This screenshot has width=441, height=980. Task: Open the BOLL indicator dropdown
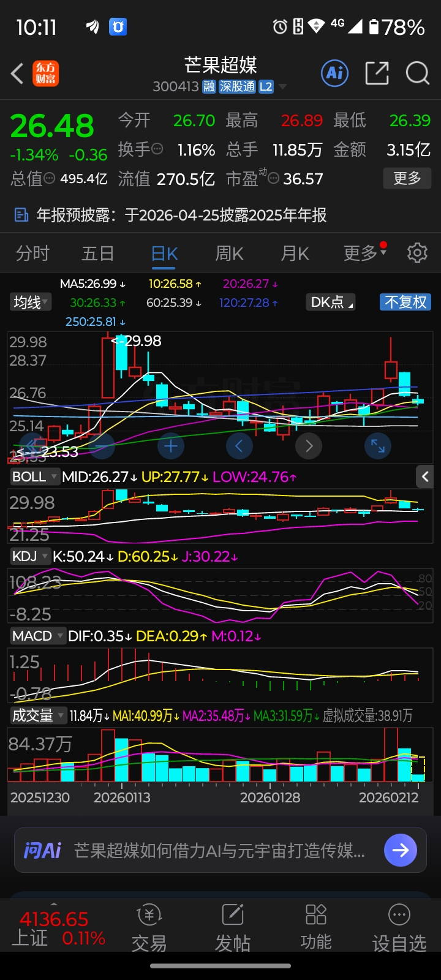click(34, 477)
